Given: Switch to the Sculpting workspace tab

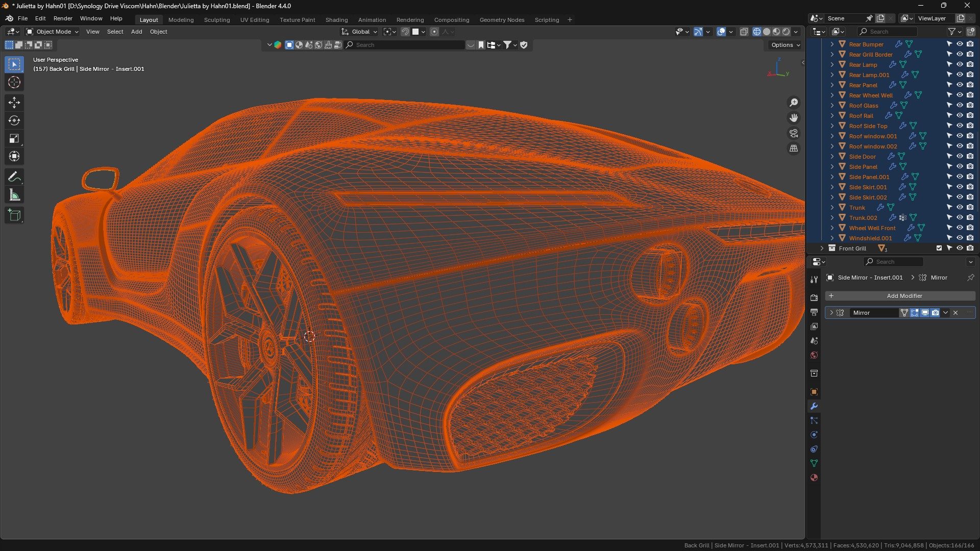Looking at the screenshot, I should pos(217,20).
